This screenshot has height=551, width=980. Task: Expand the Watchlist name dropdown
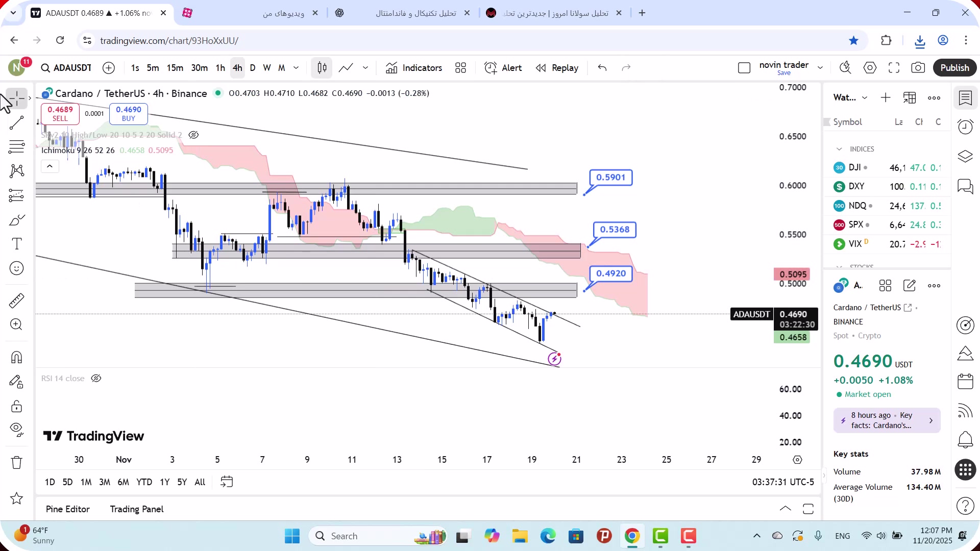865,98
